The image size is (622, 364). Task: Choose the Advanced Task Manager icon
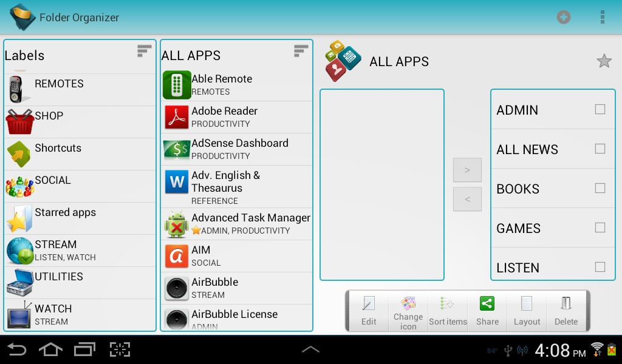[177, 224]
